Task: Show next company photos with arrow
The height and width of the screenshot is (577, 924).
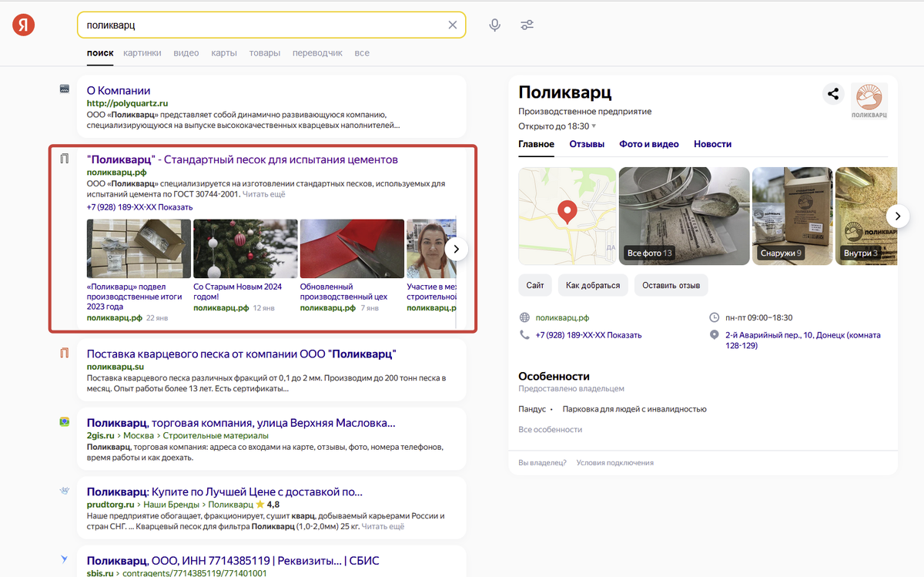Action: pyautogui.click(x=898, y=216)
